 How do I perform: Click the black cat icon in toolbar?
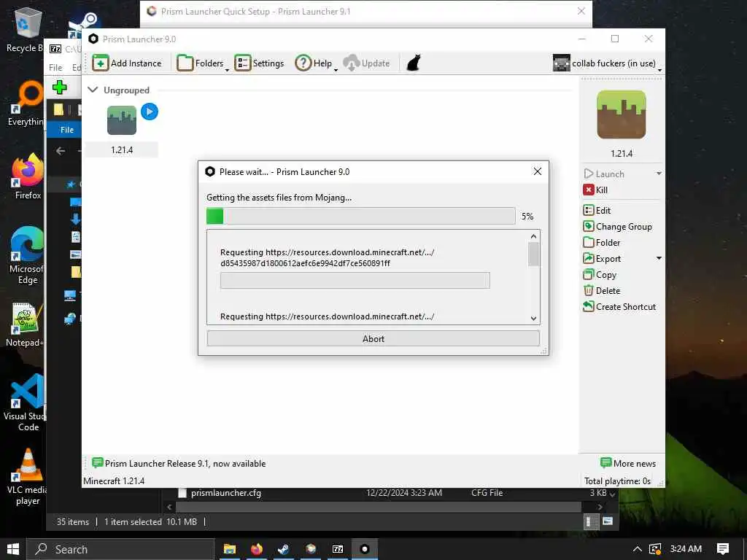point(414,63)
